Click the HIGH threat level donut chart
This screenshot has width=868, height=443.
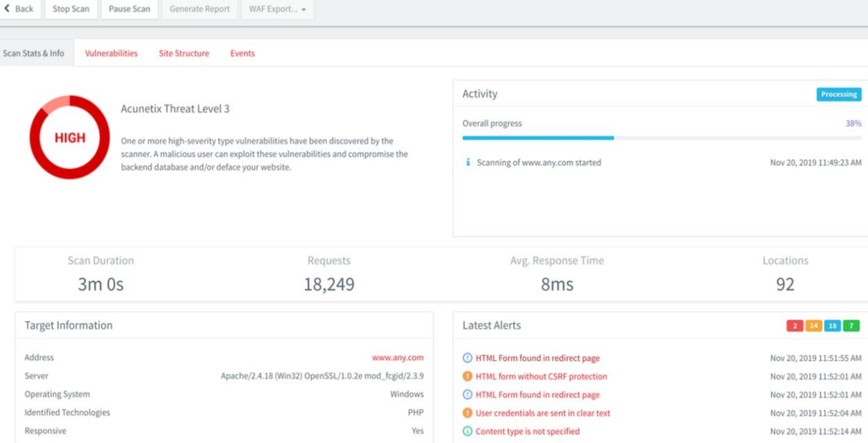click(69, 137)
